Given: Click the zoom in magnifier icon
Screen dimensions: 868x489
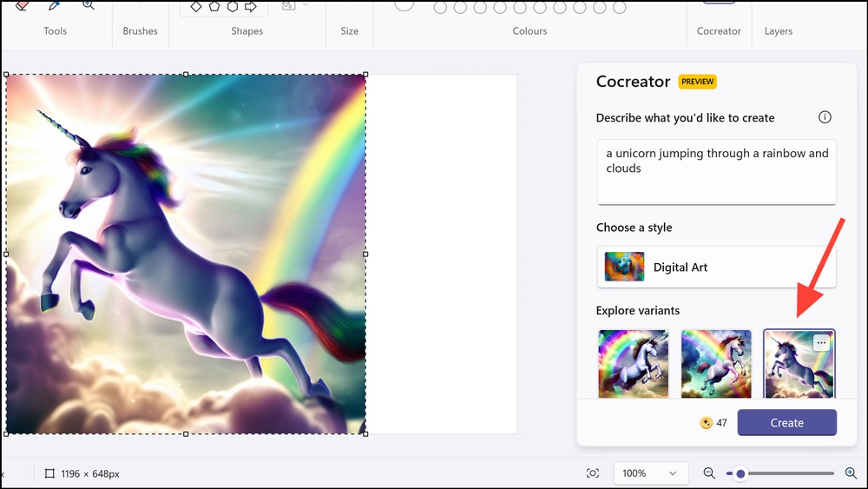Looking at the screenshot, I should 852,472.
